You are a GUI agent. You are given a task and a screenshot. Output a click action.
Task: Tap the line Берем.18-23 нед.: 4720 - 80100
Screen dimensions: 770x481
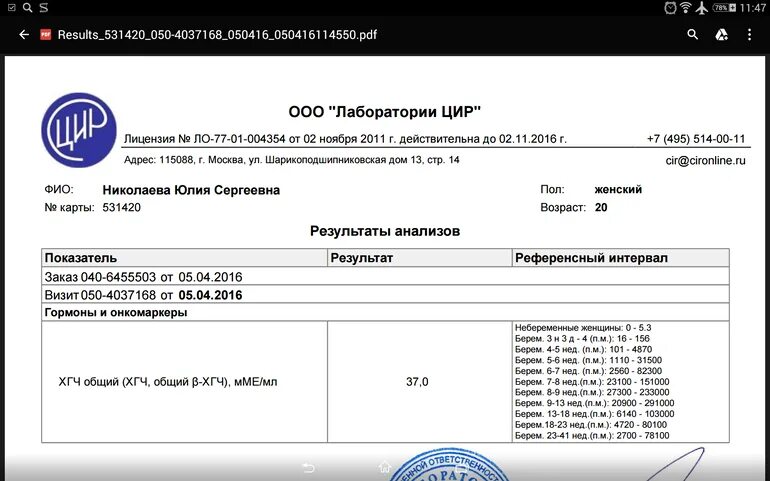click(x=591, y=424)
